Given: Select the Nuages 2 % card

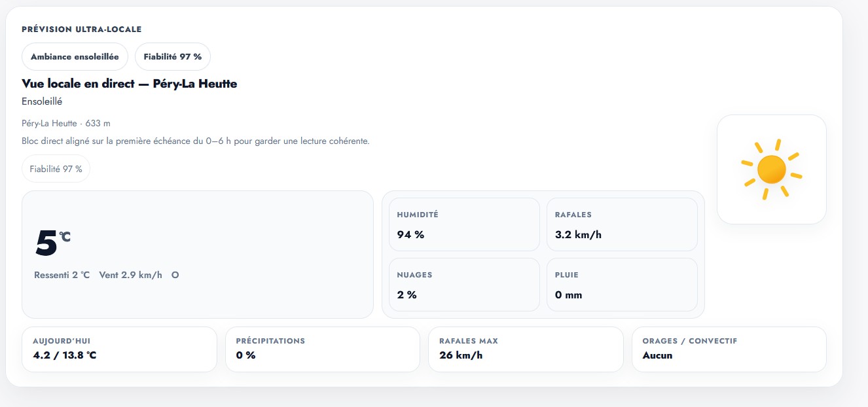Looking at the screenshot, I should pyautogui.click(x=463, y=285).
